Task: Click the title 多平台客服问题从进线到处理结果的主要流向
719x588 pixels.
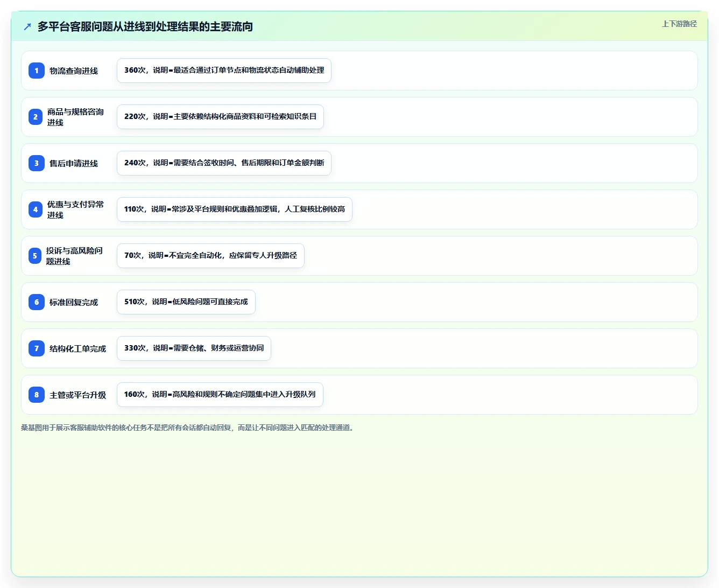Action: [145, 26]
